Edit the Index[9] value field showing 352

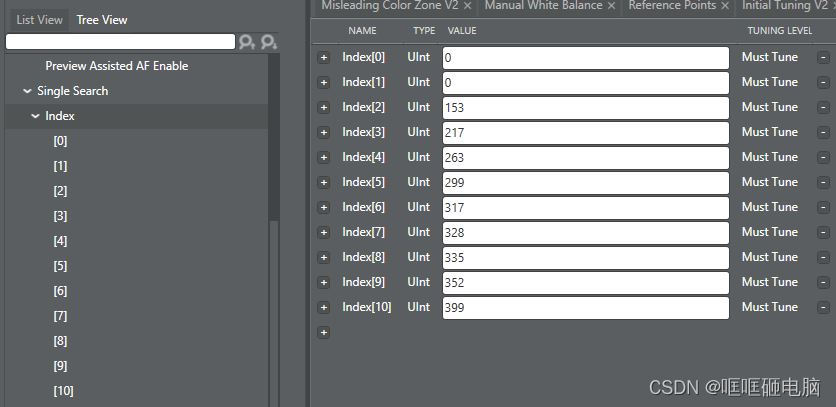pyautogui.click(x=585, y=283)
